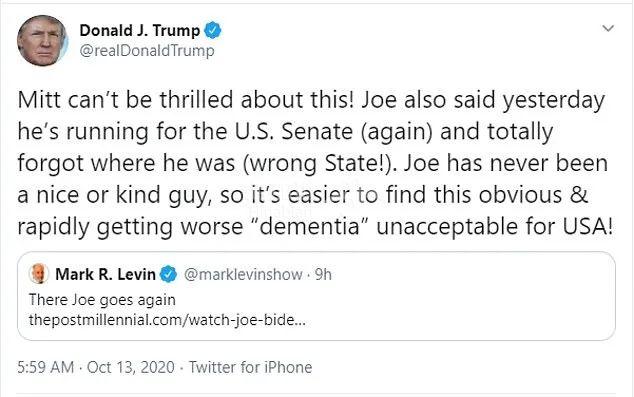Click the Oct 13, 2020 date
This screenshot has height=397, width=634.
[x=131, y=367]
